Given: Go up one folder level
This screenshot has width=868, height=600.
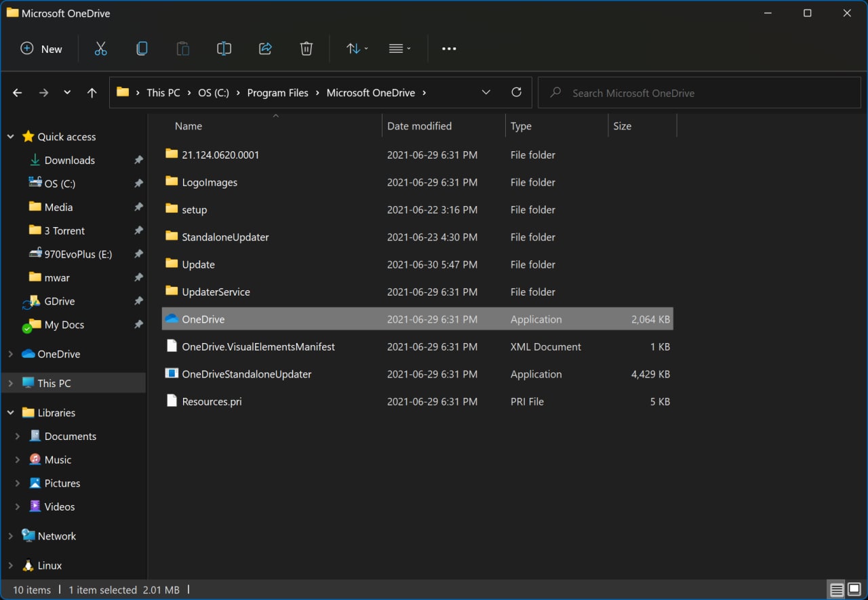Looking at the screenshot, I should click(92, 93).
